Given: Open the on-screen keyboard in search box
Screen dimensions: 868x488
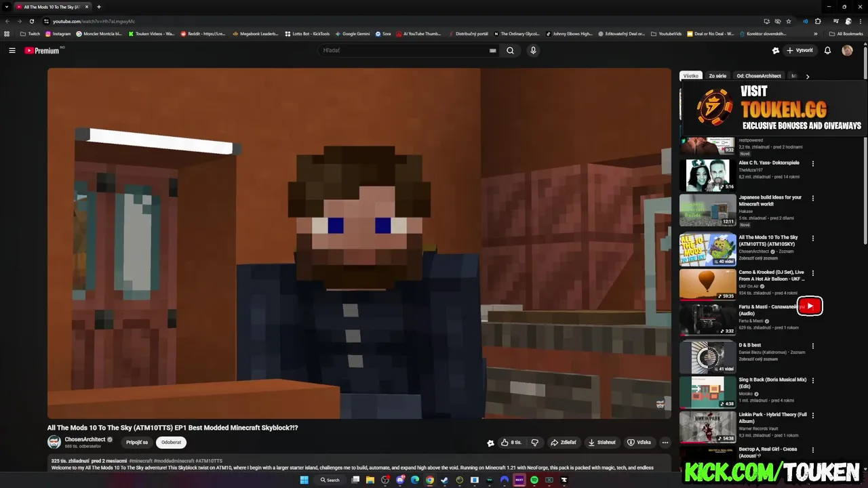Looking at the screenshot, I should tap(493, 50).
